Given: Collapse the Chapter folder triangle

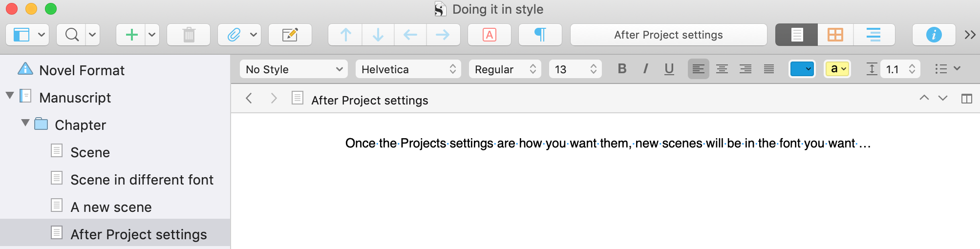Looking at the screenshot, I should point(25,123).
